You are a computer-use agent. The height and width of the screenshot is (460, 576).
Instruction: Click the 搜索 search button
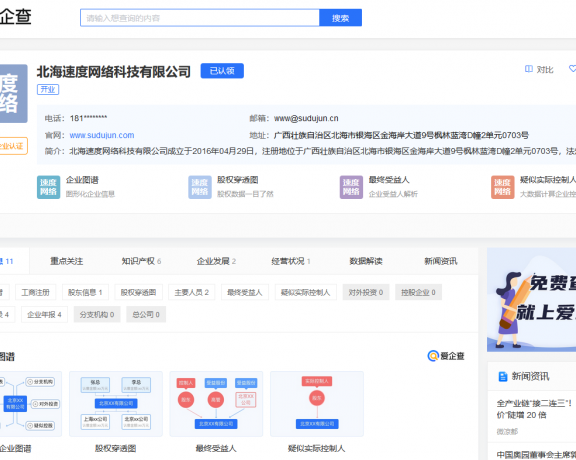tap(341, 18)
